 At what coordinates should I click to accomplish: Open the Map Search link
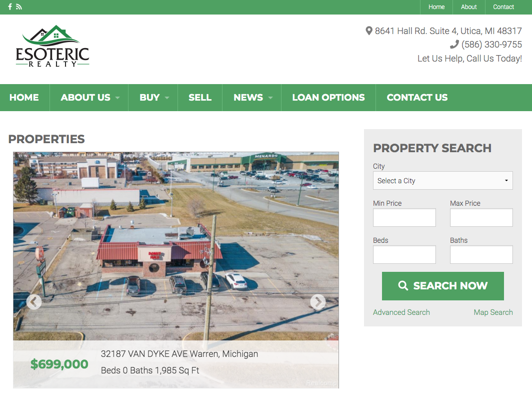pyautogui.click(x=493, y=312)
